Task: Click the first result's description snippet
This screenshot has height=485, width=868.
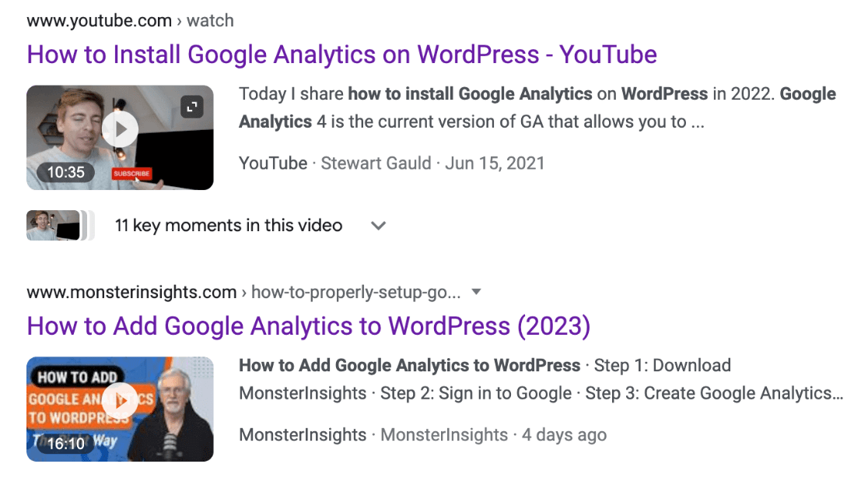Action: click(x=537, y=108)
